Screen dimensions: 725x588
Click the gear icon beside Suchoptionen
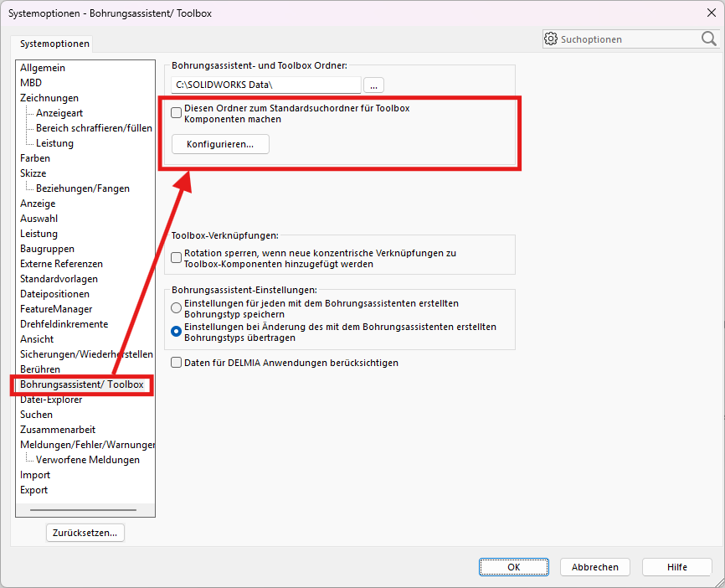point(551,39)
